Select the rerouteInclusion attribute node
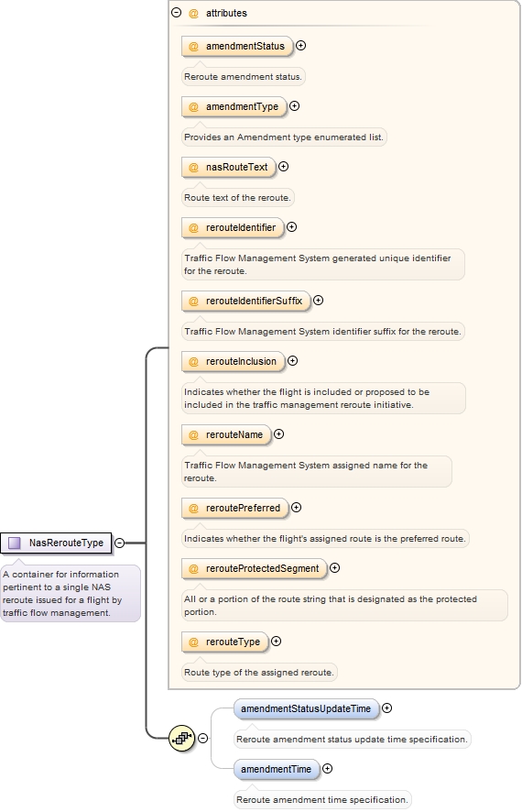The width and height of the screenshot is (522, 812). 234,361
